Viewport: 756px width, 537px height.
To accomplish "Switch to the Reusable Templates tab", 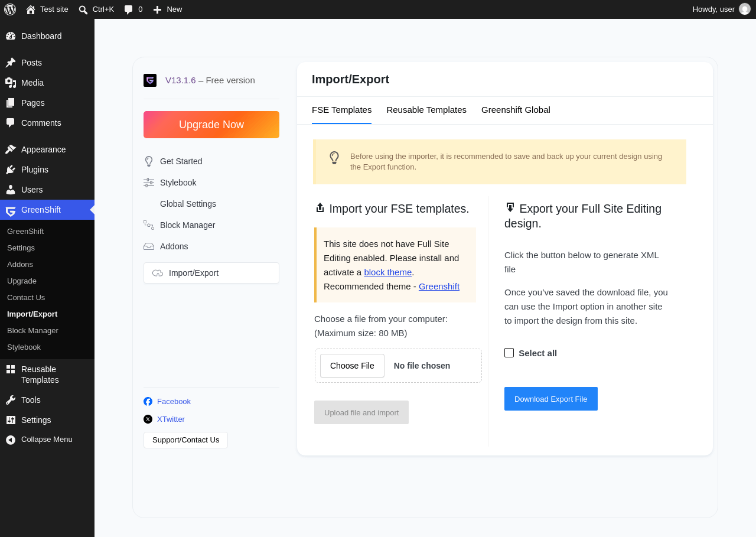I will (x=426, y=110).
